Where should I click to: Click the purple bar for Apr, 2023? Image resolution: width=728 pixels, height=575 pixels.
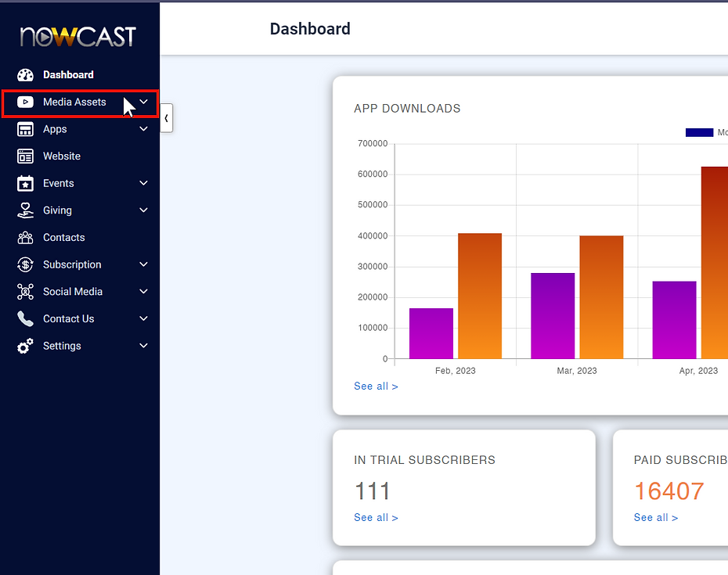coord(675,320)
